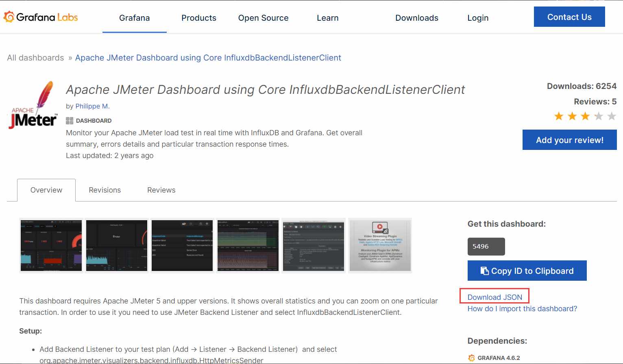Image resolution: width=623 pixels, height=364 pixels.
Task: Click the 'Downloads: 6254' text
Action: [x=582, y=86]
